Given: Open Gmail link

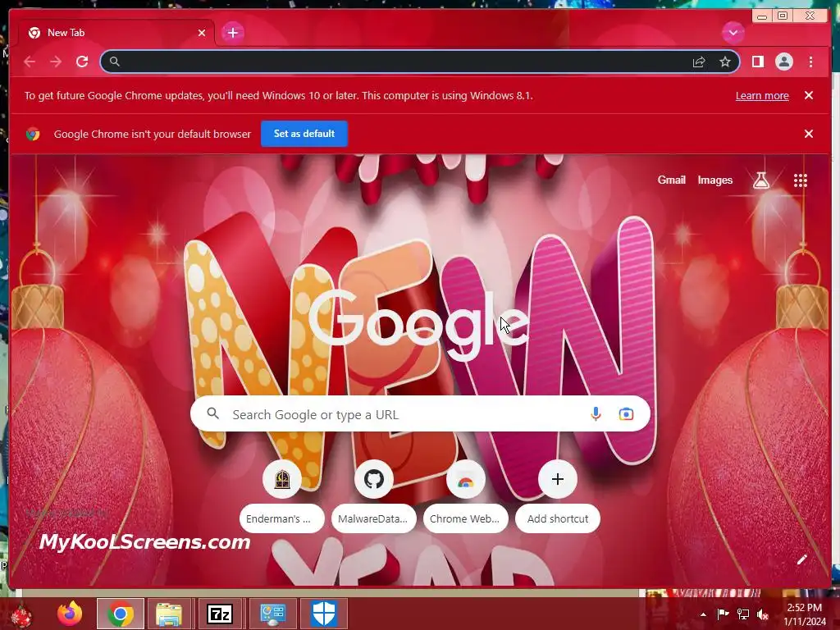Looking at the screenshot, I should 671,180.
